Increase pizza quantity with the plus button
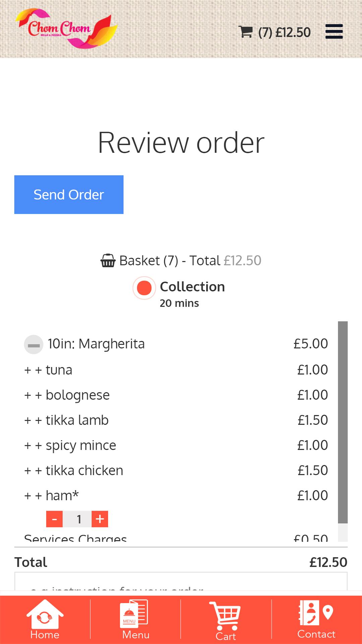362x644 pixels. (x=100, y=519)
